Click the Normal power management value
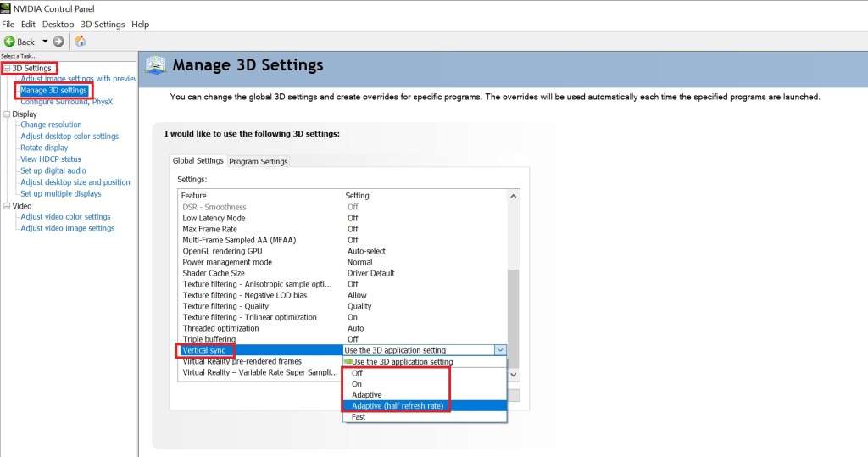The height and width of the screenshot is (457, 868). (359, 262)
